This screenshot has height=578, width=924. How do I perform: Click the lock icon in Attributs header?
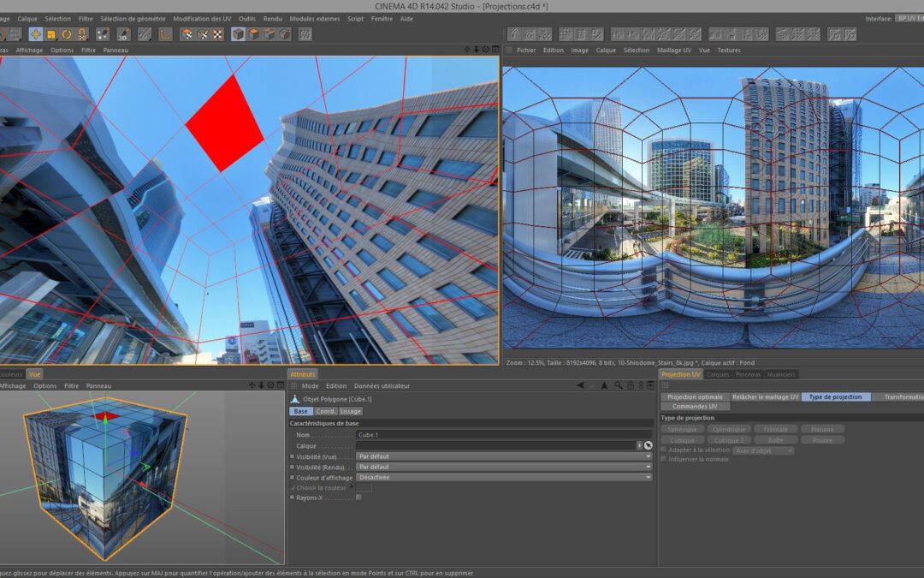click(x=630, y=386)
